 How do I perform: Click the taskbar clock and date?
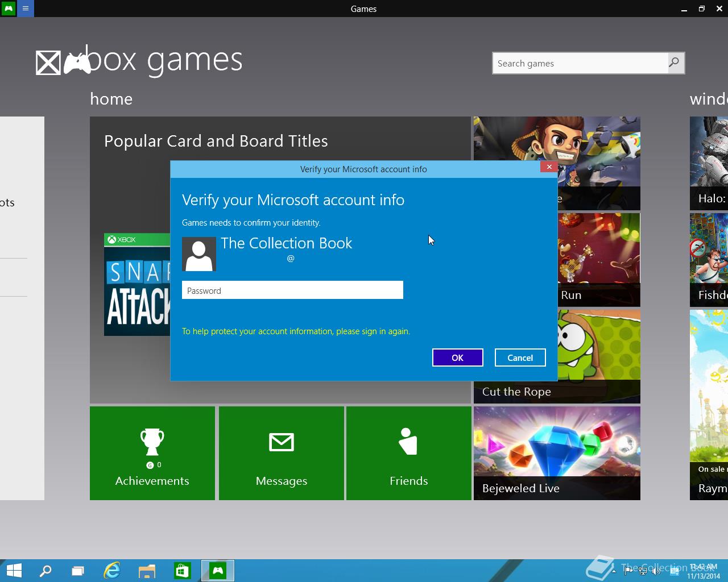pyautogui.click(x=703, y=571)
